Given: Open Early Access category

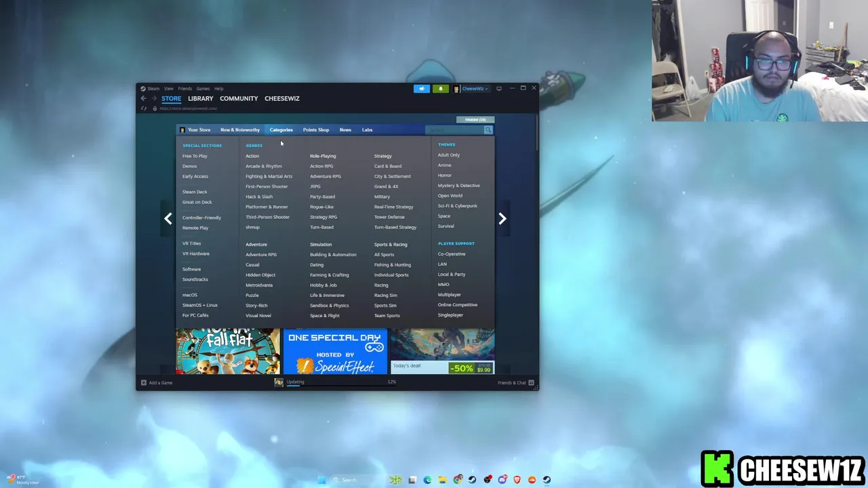Looking at the screenshot, I should (x=195, y=176).
